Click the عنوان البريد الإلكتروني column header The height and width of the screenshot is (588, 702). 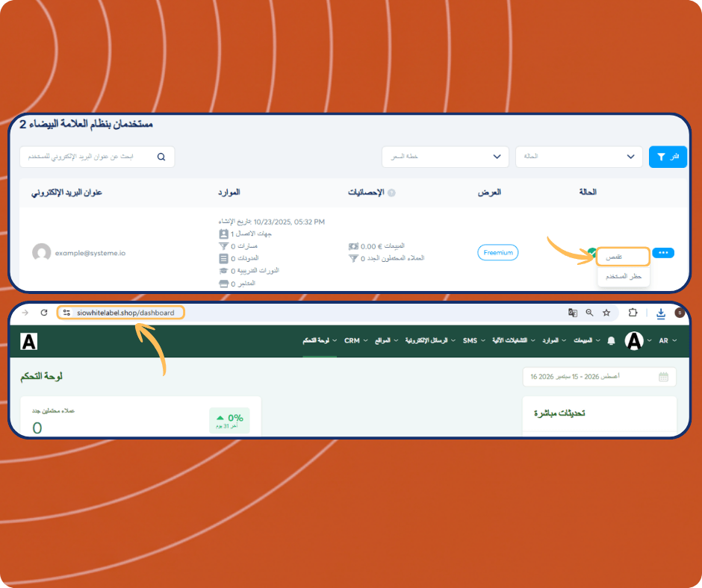click(66, 193)
